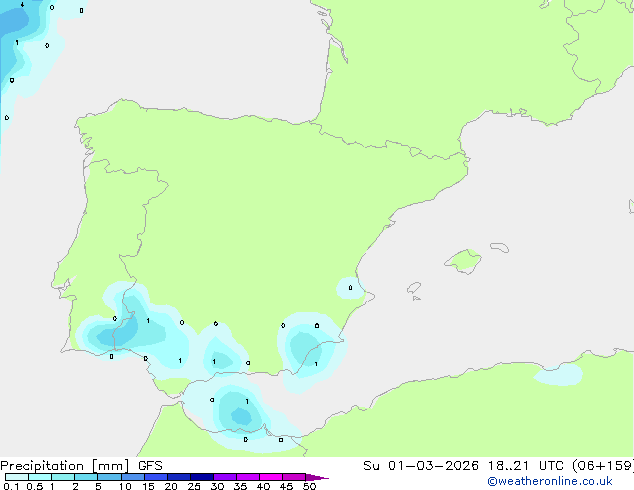634x490 pixels.
Task: Click the over-50 arrow tip of legend
Action: point(317,477)
